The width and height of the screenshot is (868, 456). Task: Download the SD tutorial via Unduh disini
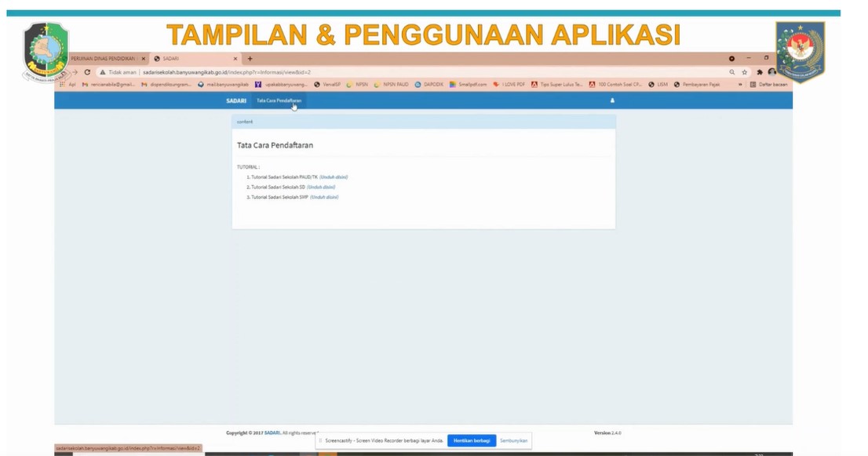(x=321, y=188)
